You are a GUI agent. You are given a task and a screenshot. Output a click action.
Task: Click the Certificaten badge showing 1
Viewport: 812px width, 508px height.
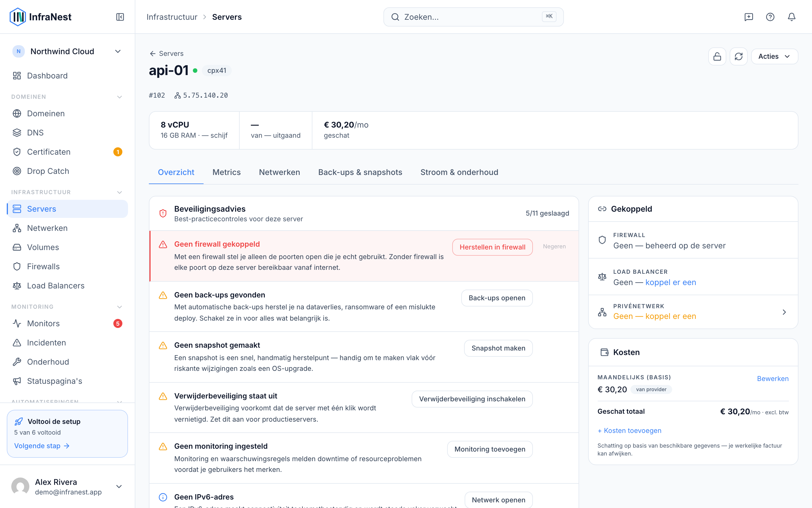pyautogui.click(x=118, y=152)
